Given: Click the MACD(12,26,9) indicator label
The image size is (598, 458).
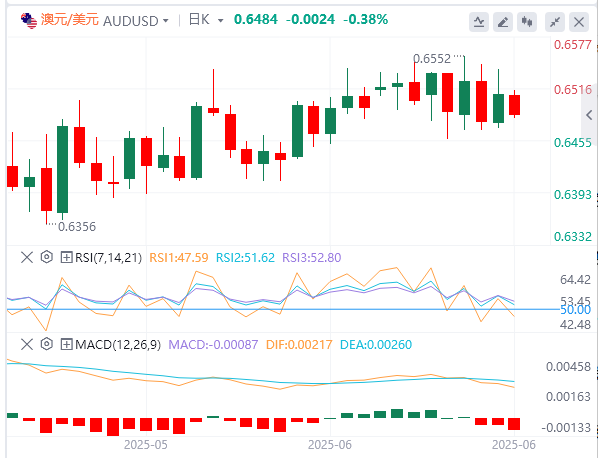Looking at the screenshot, I should (118, 345).
